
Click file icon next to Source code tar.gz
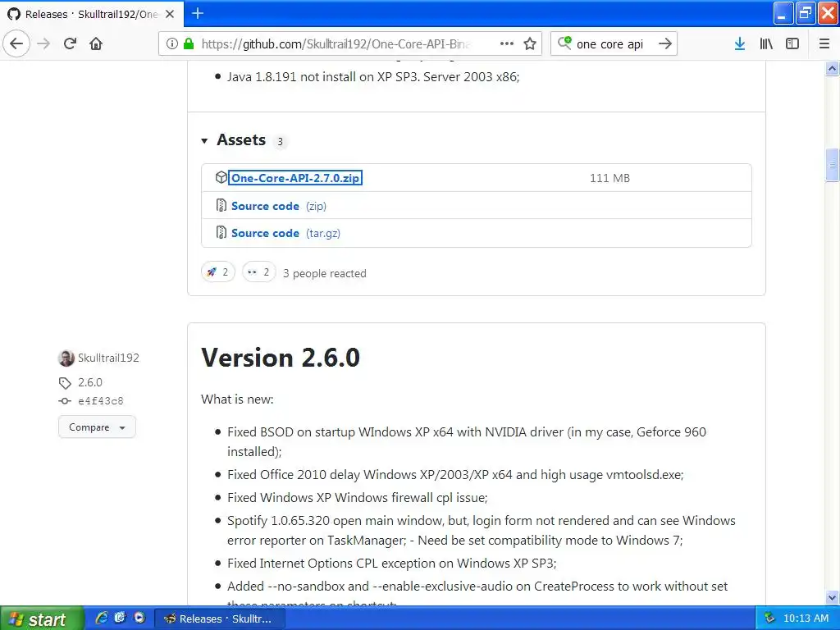[221, 232]
